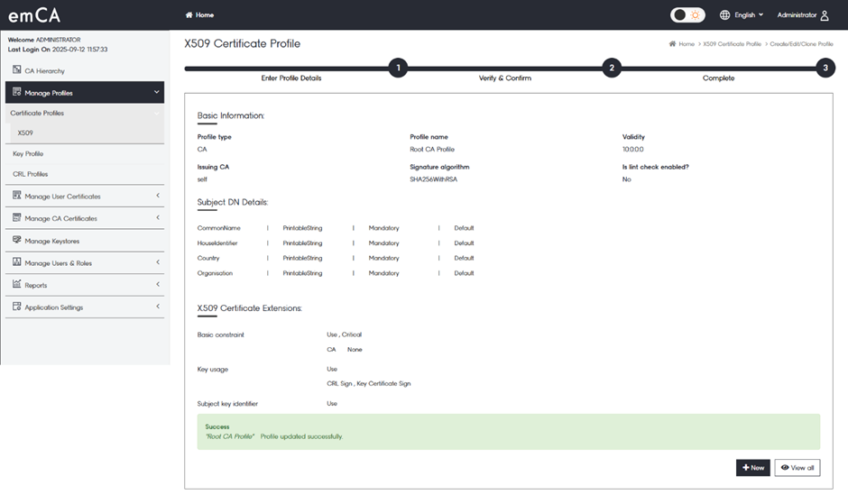Click the Reports chart icon

click(x=17, y=285)
